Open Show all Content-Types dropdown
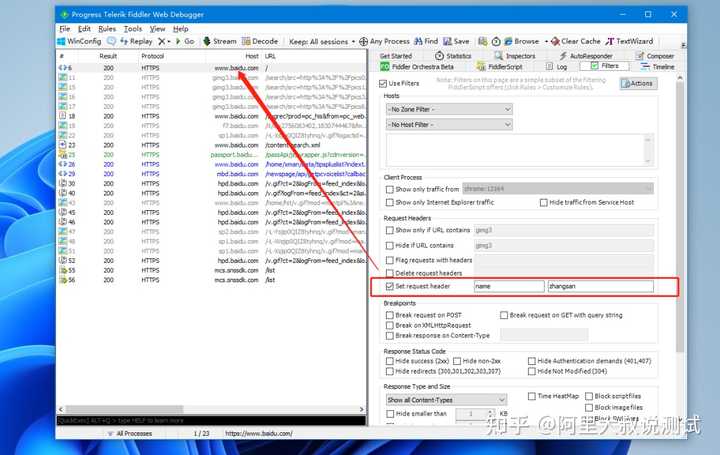This screenshot has height=455, width=720. (446, 400)
